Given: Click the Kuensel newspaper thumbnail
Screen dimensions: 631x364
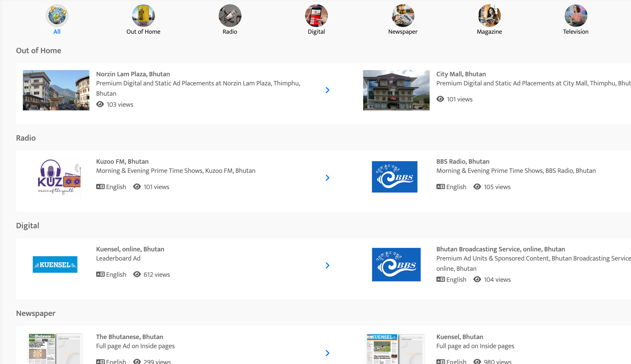Looking at the screenshot, I should point(396,349).
